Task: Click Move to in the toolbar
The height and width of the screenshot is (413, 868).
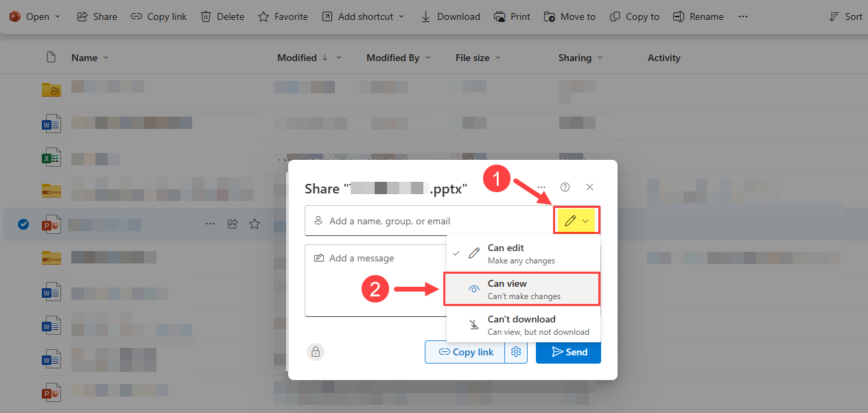Action: click(x=570, y=16)
